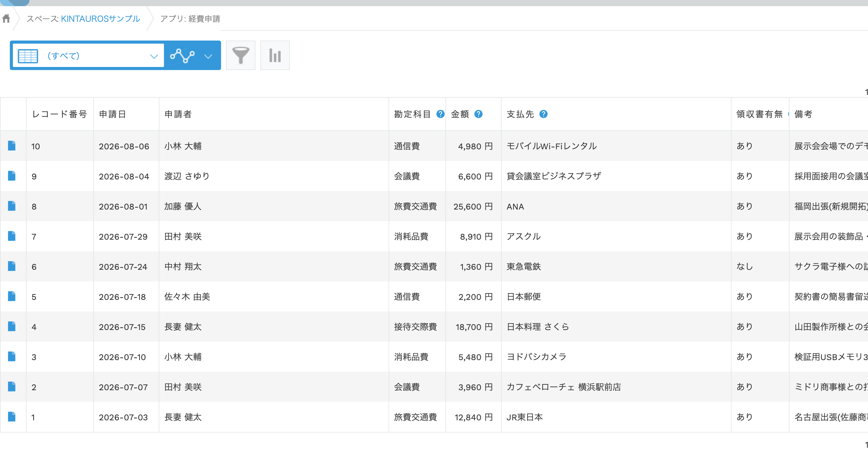Sort by 領収書有無 column header

click(x=760, y=114)
